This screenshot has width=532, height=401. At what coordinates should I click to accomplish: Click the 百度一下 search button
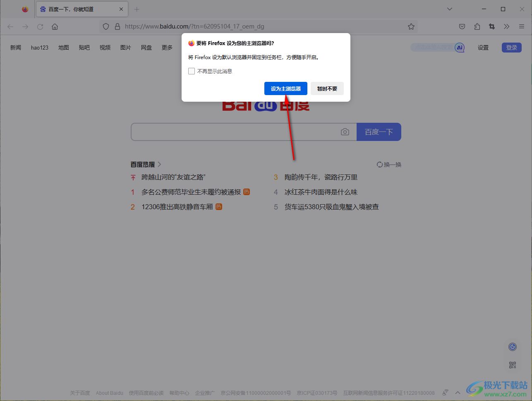click(x=379, y=132)
